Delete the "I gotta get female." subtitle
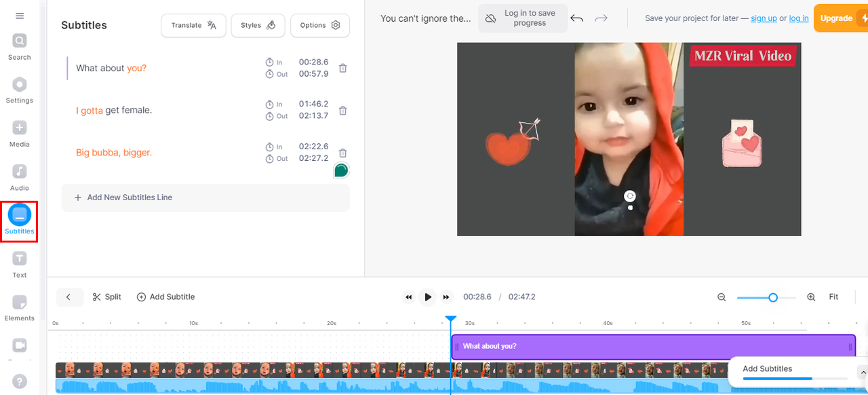Screen dimensions: 868x395 [x=343, y=111]
